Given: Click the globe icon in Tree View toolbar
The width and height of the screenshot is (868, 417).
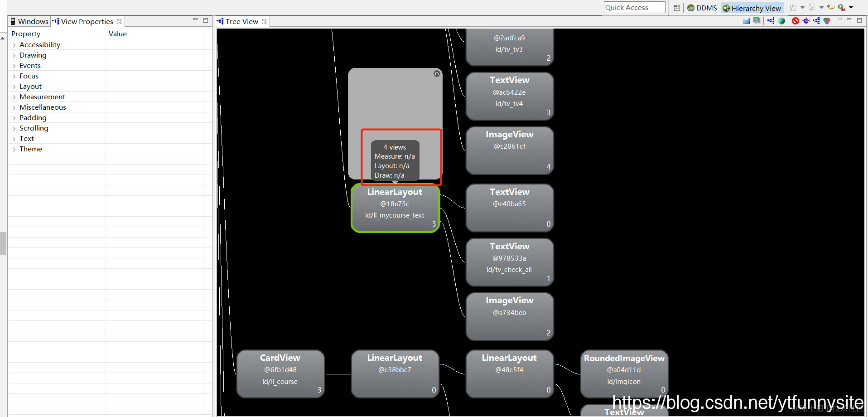Looking at the screenshot, I should pyautogui.click(x=781, y=21).
